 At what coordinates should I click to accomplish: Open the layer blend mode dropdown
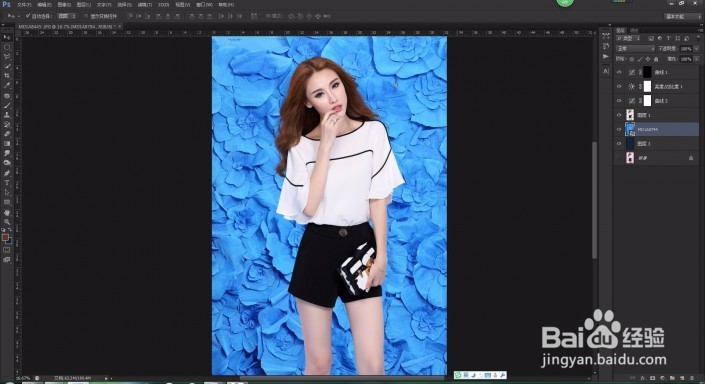(635, 49)
